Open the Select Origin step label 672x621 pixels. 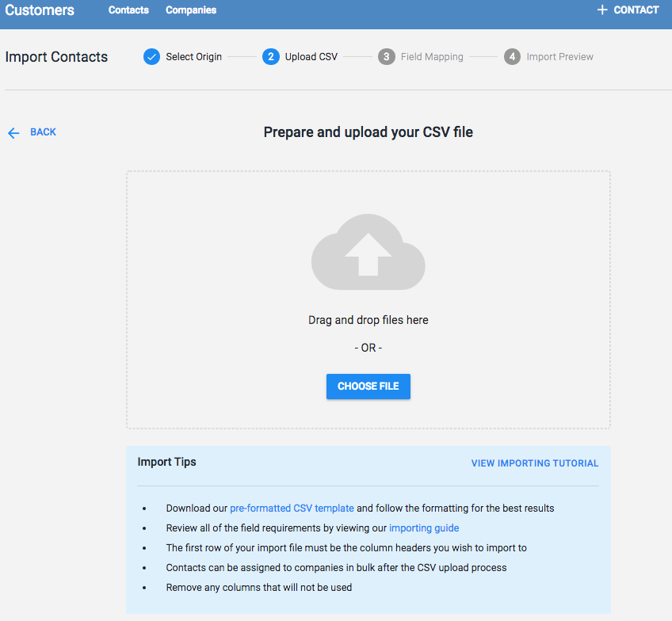click(193, 56)
